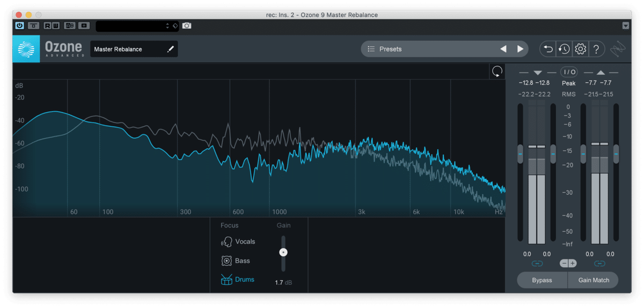644x308 pixels.
Task: Click the Gain Match button
Action: tap(594, 280)
